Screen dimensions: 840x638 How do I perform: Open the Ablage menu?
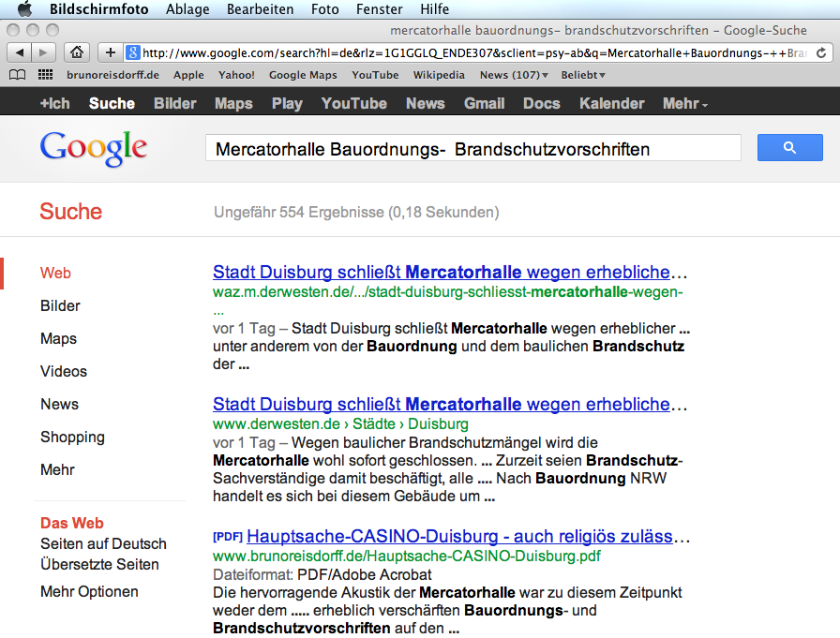(x=187, y=9)
